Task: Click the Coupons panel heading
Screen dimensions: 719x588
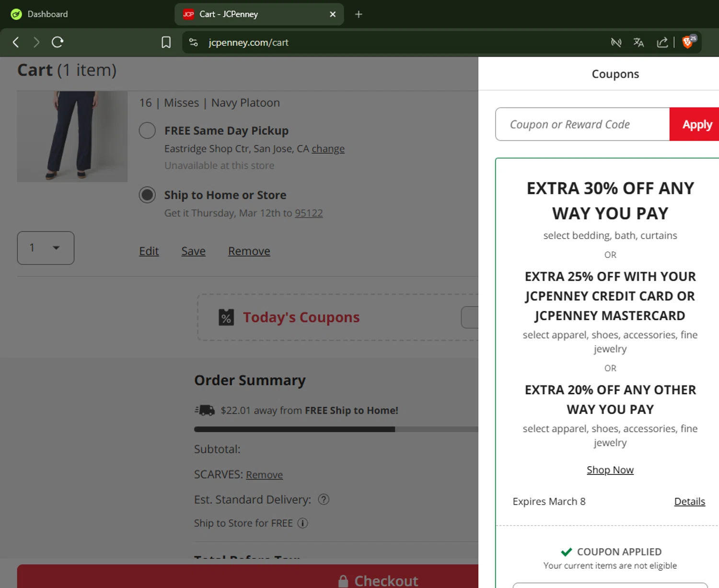Action: coord(615,74)
